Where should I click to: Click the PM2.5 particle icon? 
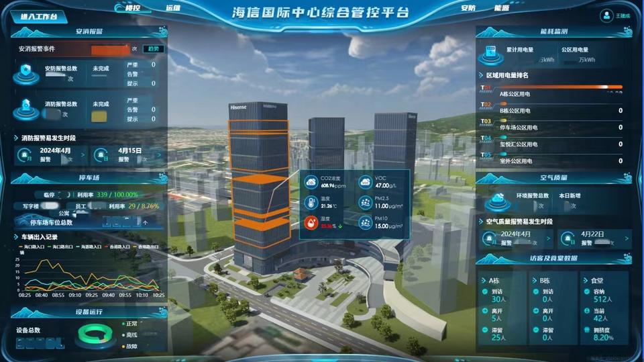click(x=366, y=202)
